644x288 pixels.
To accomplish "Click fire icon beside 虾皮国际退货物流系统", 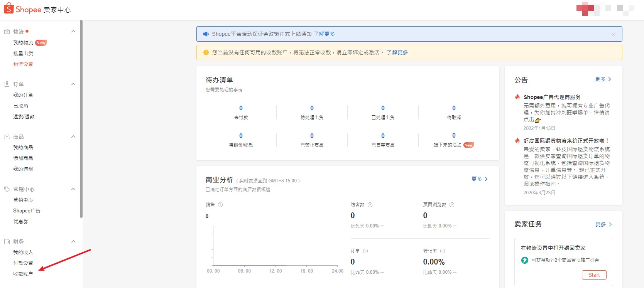I will [517, 140].
